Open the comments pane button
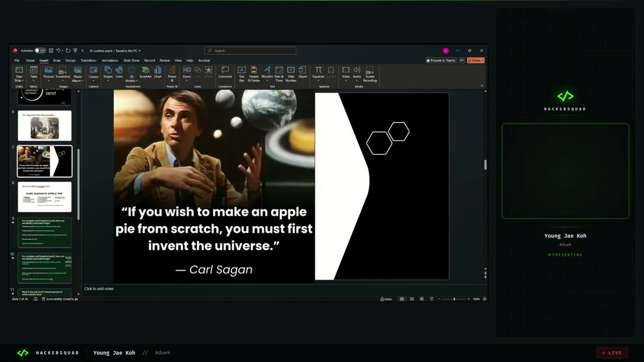 [x=462, y=60]
